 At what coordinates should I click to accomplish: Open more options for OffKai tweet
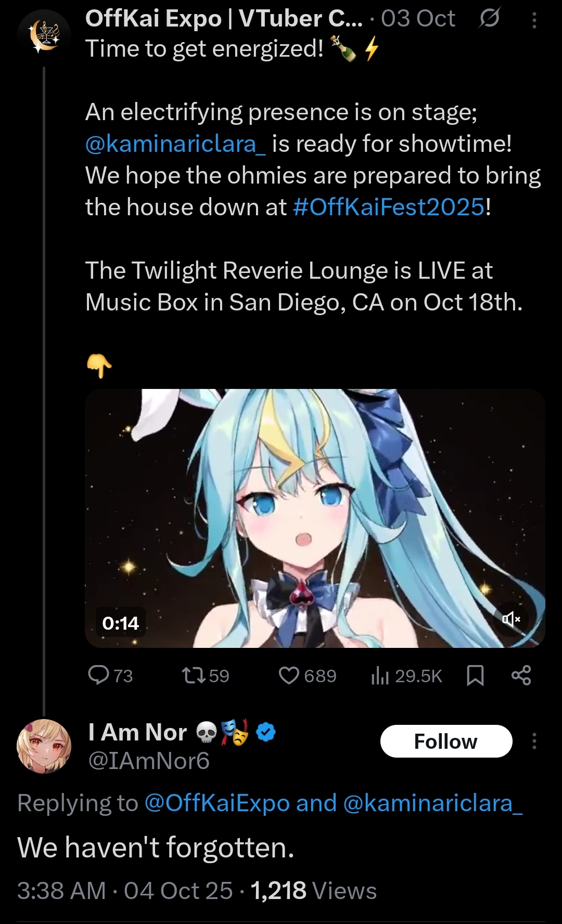(534, 20)
